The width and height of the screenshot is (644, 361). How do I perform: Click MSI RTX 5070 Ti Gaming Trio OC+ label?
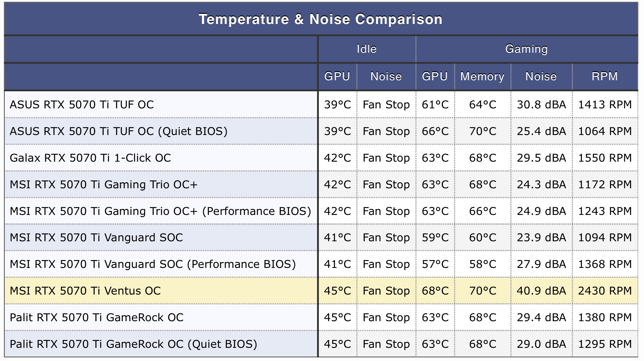(x=103, y=185)
